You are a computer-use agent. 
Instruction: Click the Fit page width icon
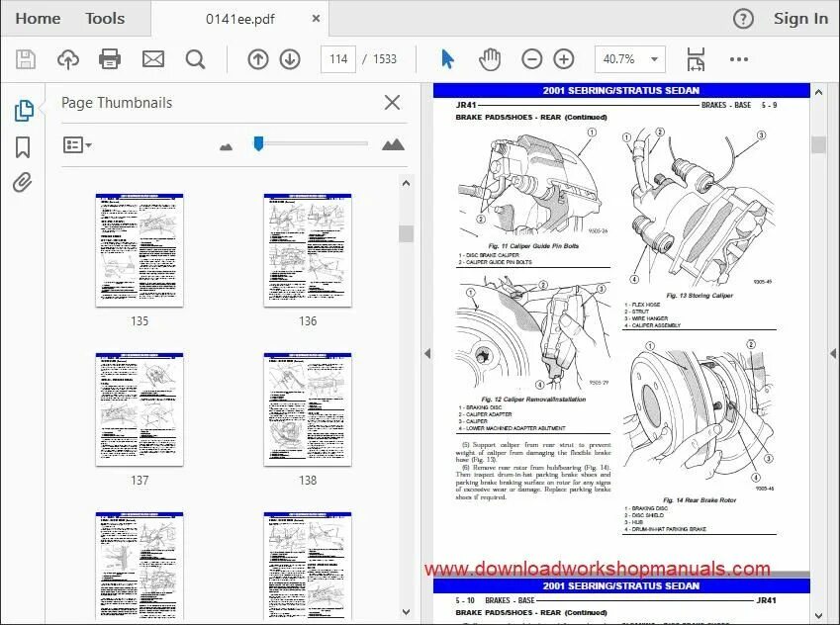696,59
